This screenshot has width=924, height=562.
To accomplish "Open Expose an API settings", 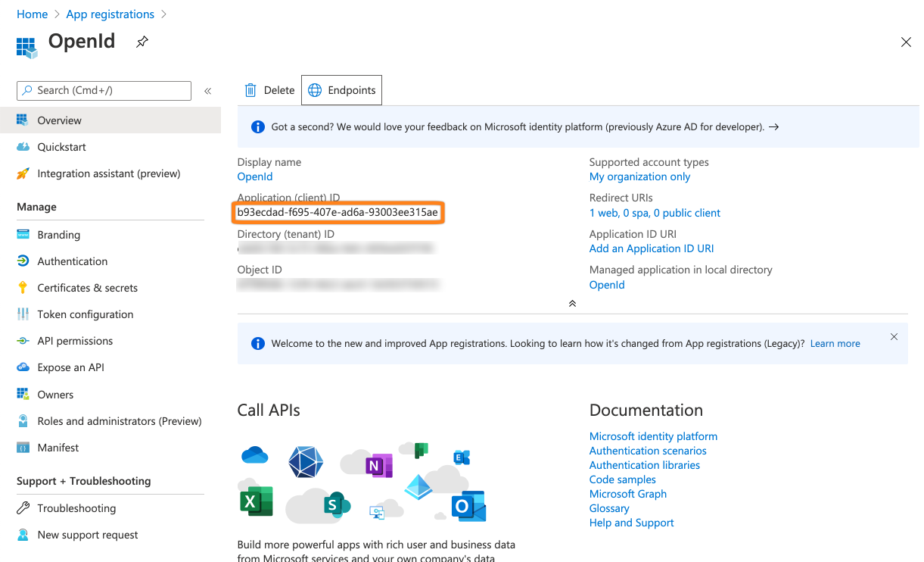I will pos(71,367).
